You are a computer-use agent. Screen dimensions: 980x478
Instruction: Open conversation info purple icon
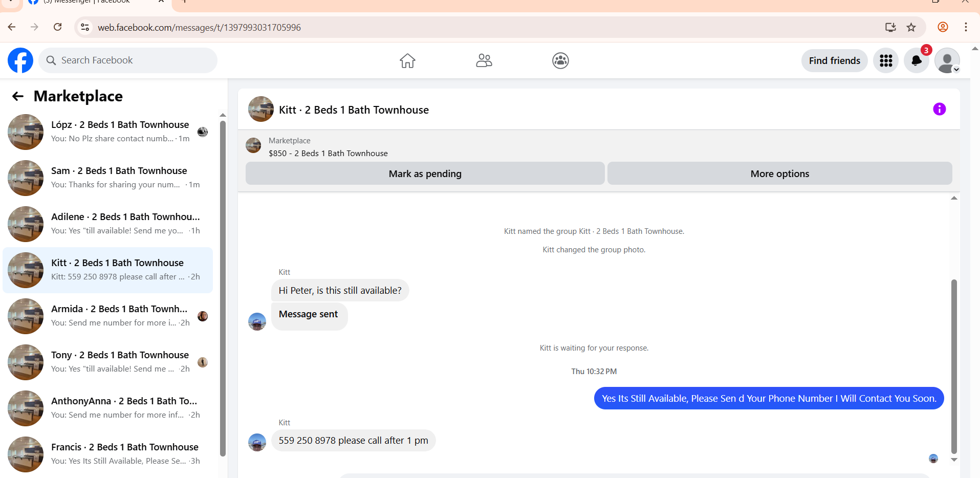[939, 109]
